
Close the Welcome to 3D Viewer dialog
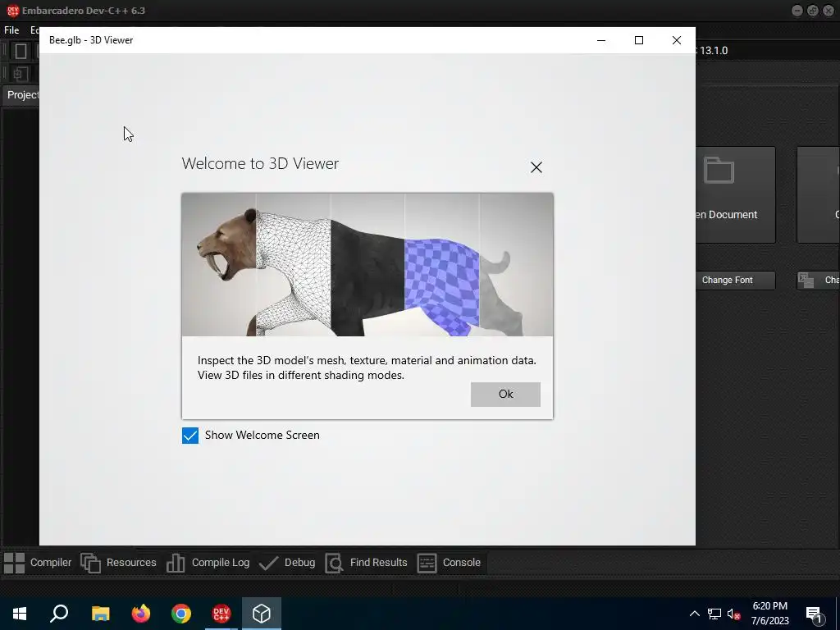tap(536, 167)
